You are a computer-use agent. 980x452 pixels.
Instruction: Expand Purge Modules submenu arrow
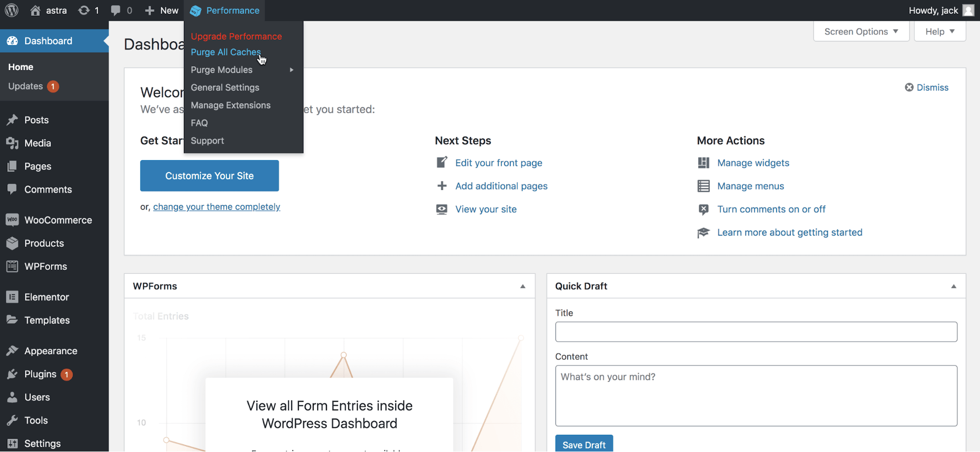click(292, 70)
